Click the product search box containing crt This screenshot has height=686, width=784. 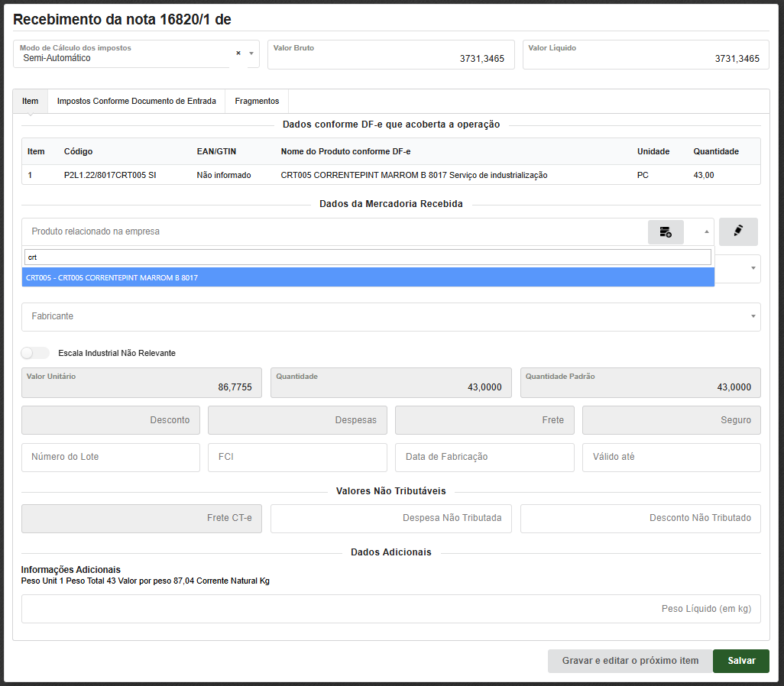tap(368, 257)
